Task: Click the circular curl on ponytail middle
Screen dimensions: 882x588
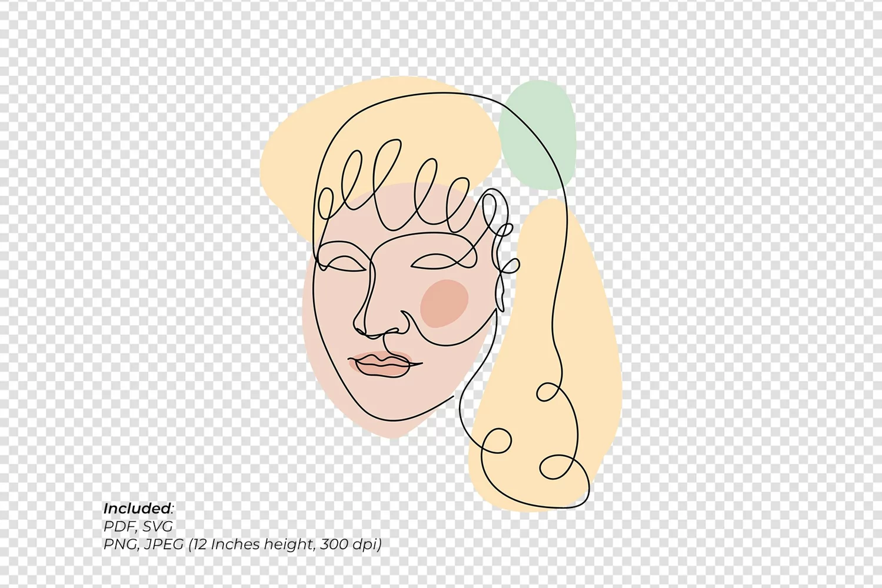Action: [548, 392]
